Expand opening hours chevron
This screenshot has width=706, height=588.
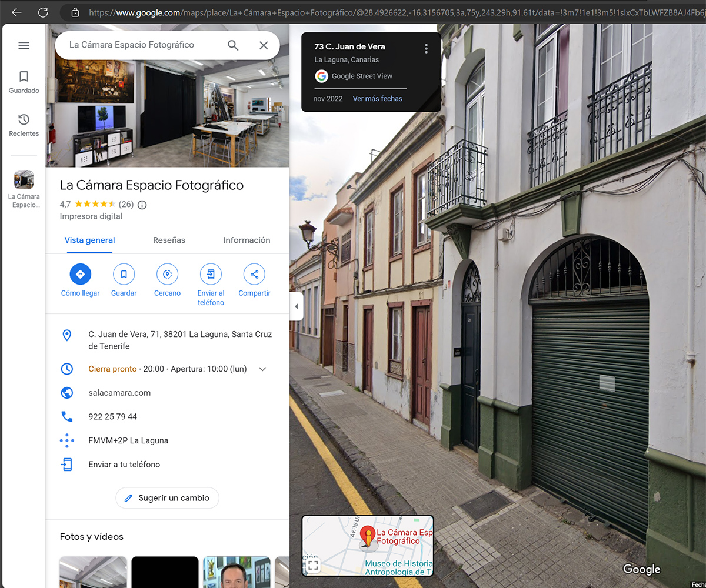coord(262,369)
